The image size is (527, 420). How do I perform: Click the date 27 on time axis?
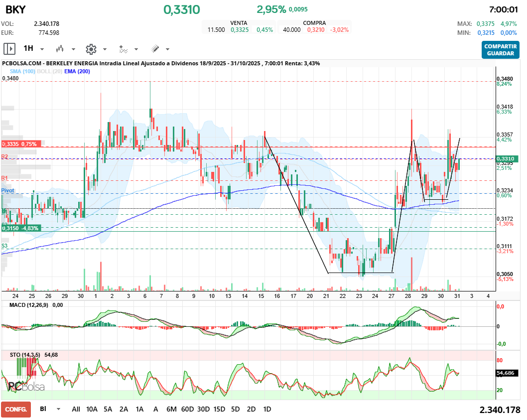click(x=391, y=296)
